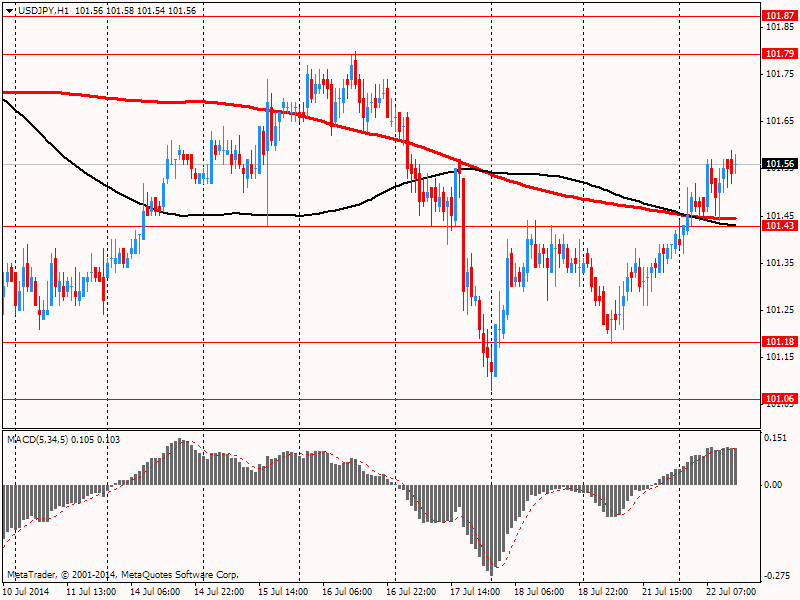Screen dimensions: 800x600
Task: Click the 21 Jul 15:00 time label
Action: click(667, 591)
